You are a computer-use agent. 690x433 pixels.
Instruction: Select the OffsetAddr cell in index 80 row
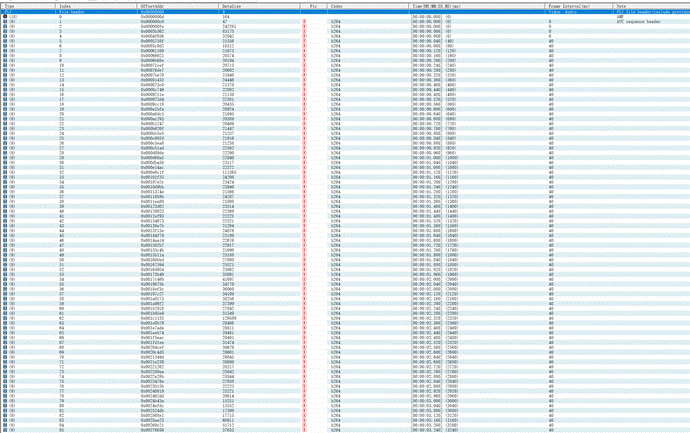[153, 406]
